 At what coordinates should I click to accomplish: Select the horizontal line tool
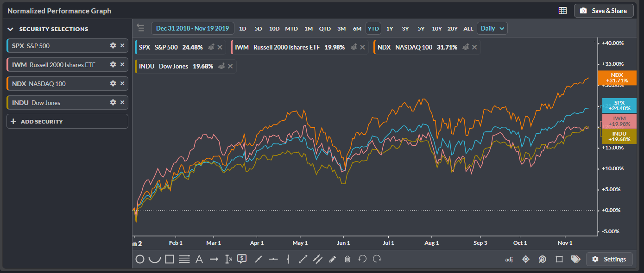273,259
